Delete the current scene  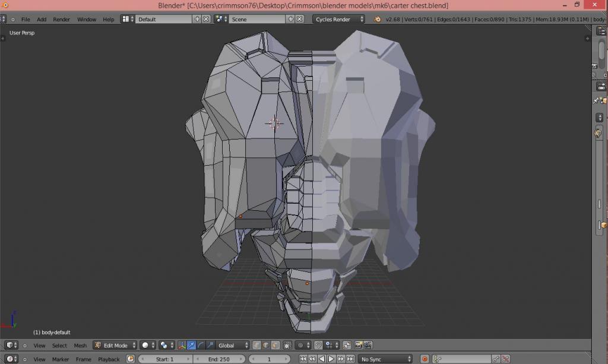click(x=300, y=19)
